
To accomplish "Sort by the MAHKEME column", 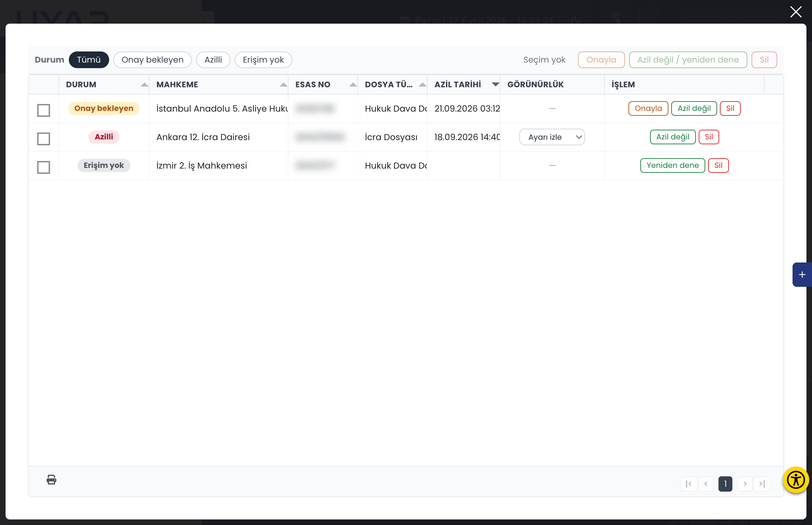I will point(219,84).
